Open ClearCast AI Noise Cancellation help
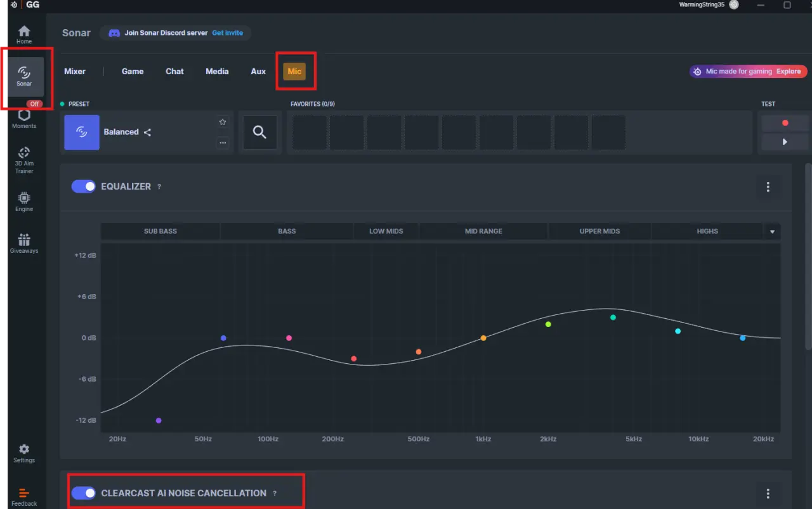Image resolution: width=812 pixels, height=509 pixels. click(275, 493)
